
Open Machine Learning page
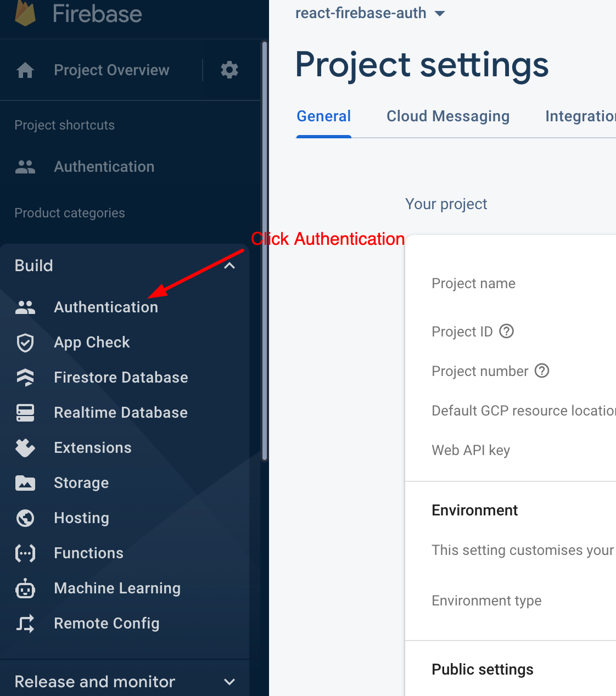pyautogui.click(x=117, y=588)
